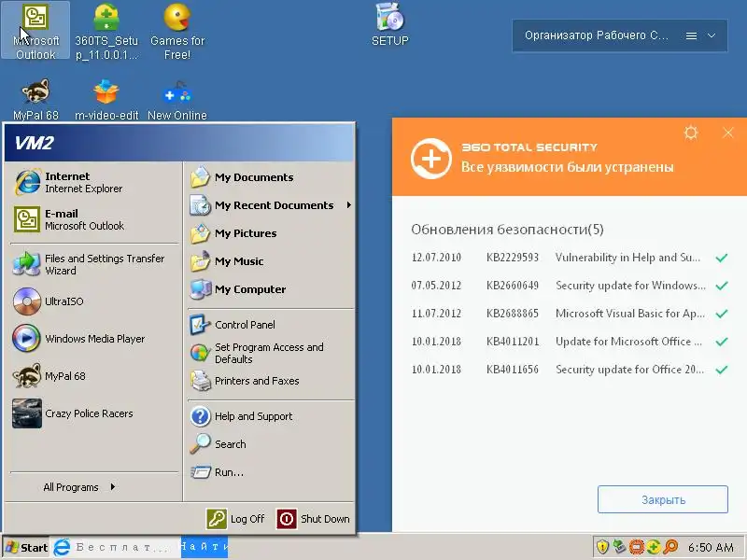Viewport: 747px width, 560px height.
Task: Open Windows Media Player from Start menu
Action: point(94,339)
